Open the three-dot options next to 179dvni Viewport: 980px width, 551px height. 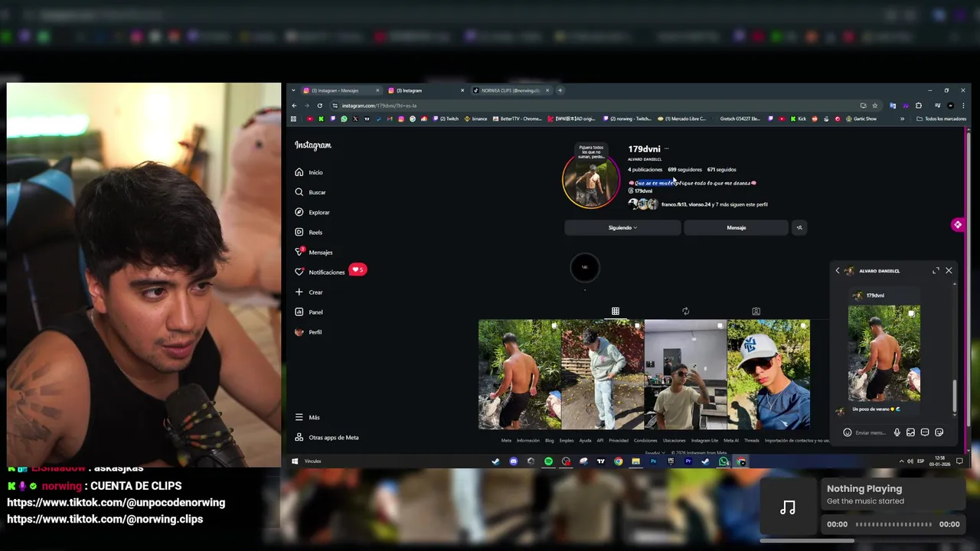click(x=667, y=149)
